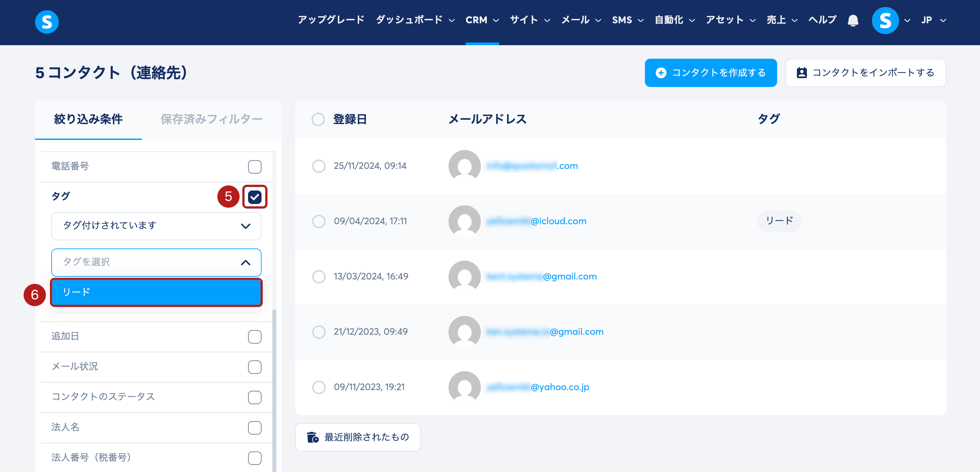Choose リード option from tag list
Image resolution: width=980 pixels, height=472 pixels.
pyautogui.click(x=156, y=292)
